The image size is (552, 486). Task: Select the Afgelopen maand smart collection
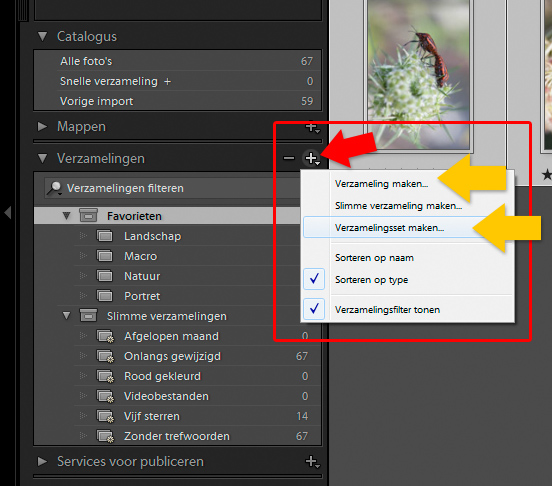click(x=171, y=336)
